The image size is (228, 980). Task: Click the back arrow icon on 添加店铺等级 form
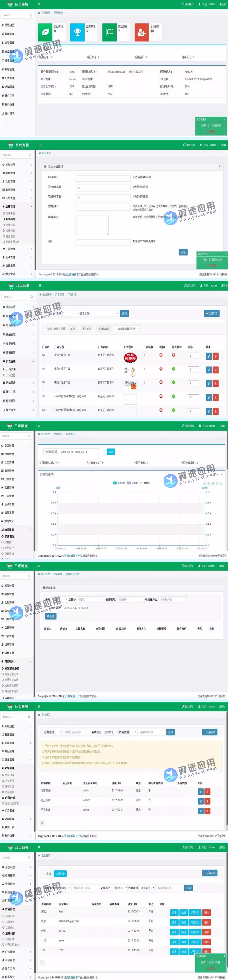click(220, 167)
